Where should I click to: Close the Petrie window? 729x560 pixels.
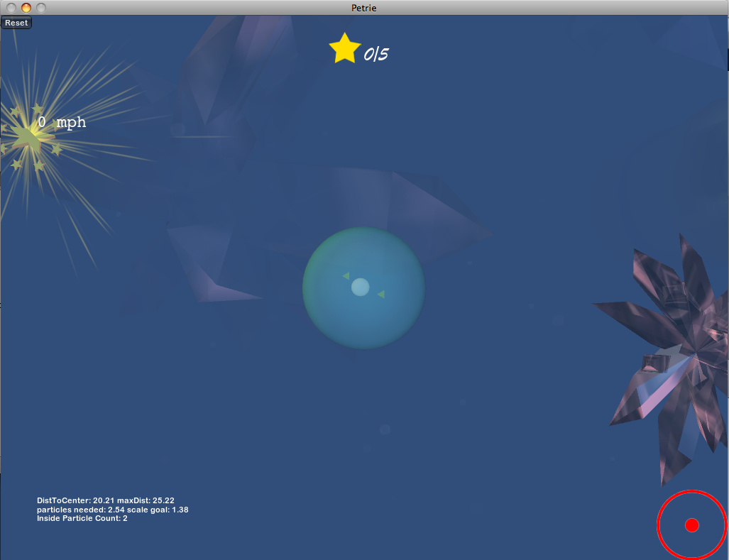(x=12, y=8)
